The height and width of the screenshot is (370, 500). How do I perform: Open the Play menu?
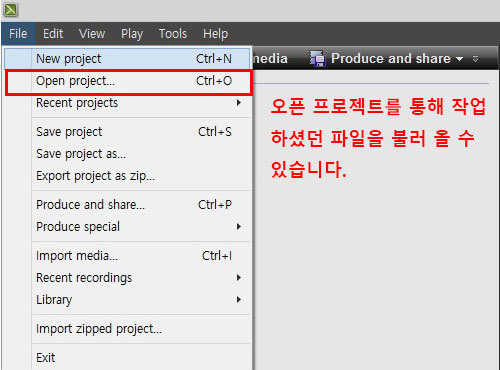132,34
